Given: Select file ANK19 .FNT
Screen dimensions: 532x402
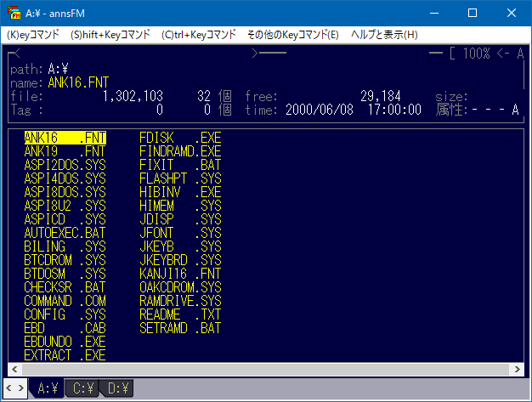Looking at the screenshot, I should (65, 151).
